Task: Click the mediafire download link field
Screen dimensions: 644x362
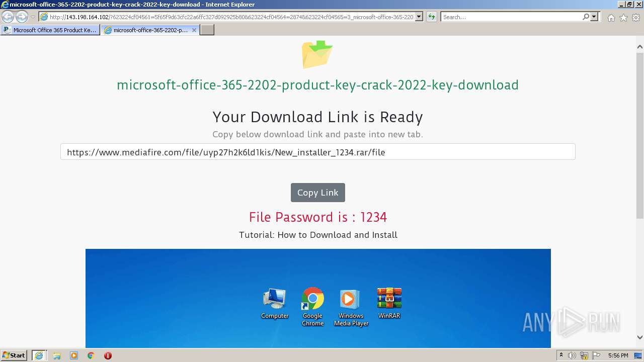Action: coord(317,152)
